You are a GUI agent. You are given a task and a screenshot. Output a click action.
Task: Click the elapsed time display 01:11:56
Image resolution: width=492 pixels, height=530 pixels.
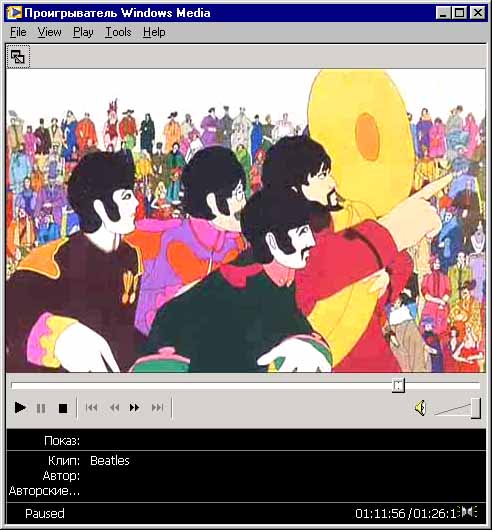[x=380, y=514]
